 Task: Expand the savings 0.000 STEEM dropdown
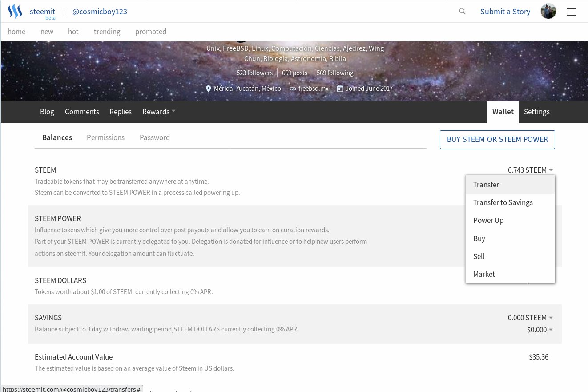pos(531,318)
